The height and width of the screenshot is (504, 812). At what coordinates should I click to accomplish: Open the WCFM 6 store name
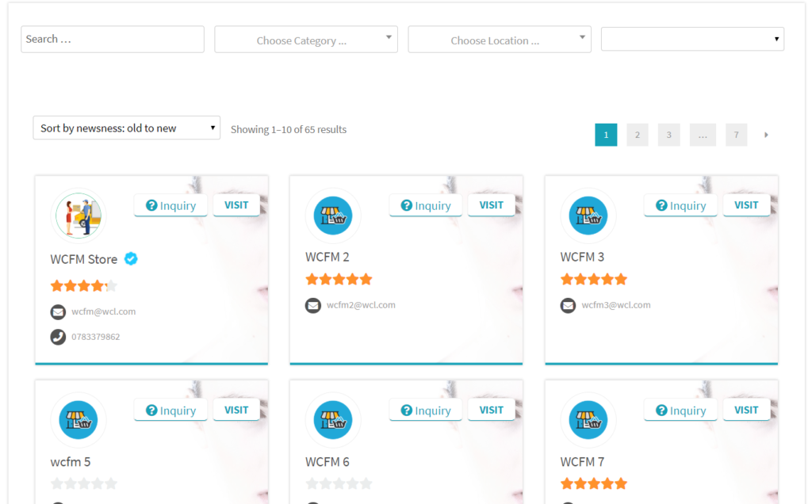(327, 461)
